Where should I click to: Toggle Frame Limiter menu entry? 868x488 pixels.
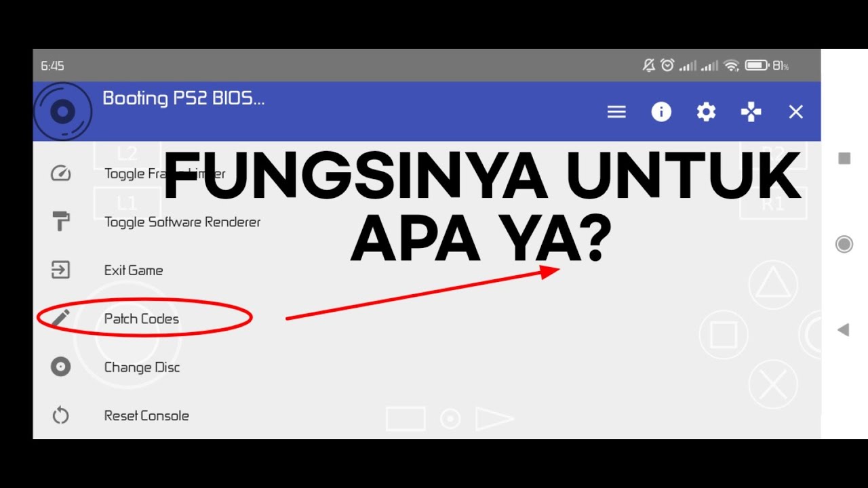[165, 174]
